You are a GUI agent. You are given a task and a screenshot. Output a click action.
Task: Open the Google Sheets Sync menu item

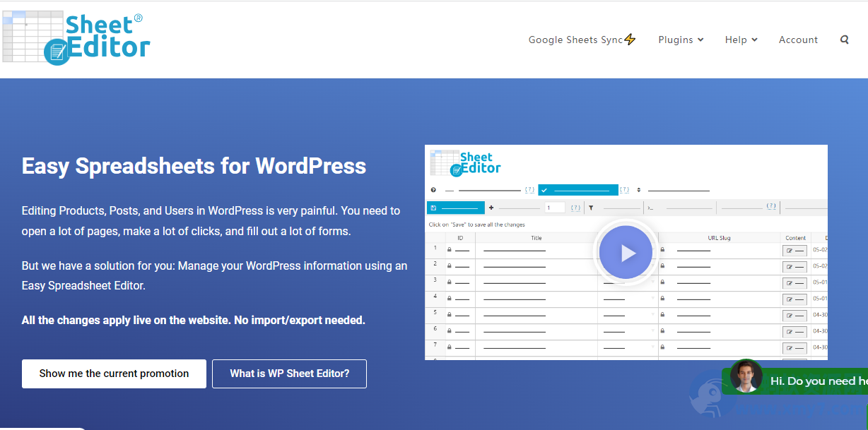[576, 40]
